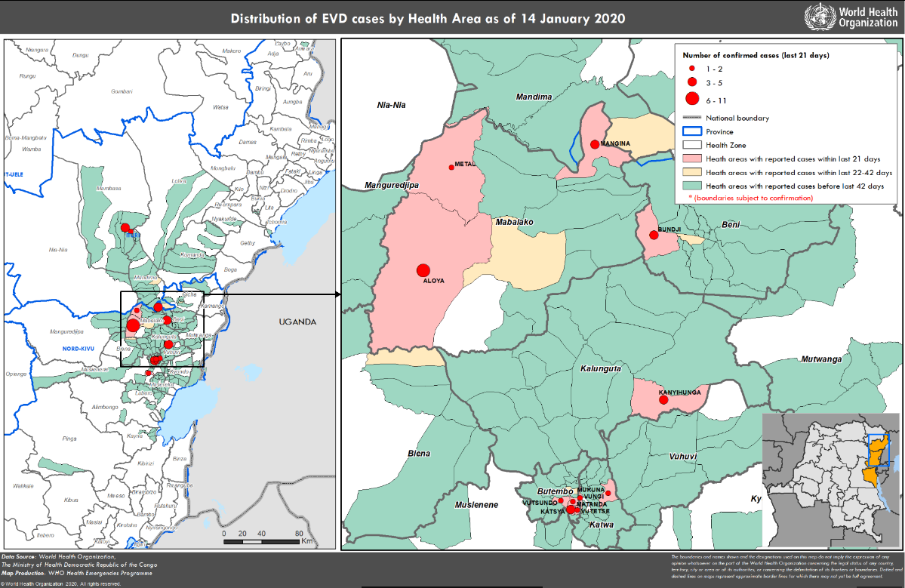Click the blue Province legend box
This screenshot has width=905, height=588.
coord(691,132)
